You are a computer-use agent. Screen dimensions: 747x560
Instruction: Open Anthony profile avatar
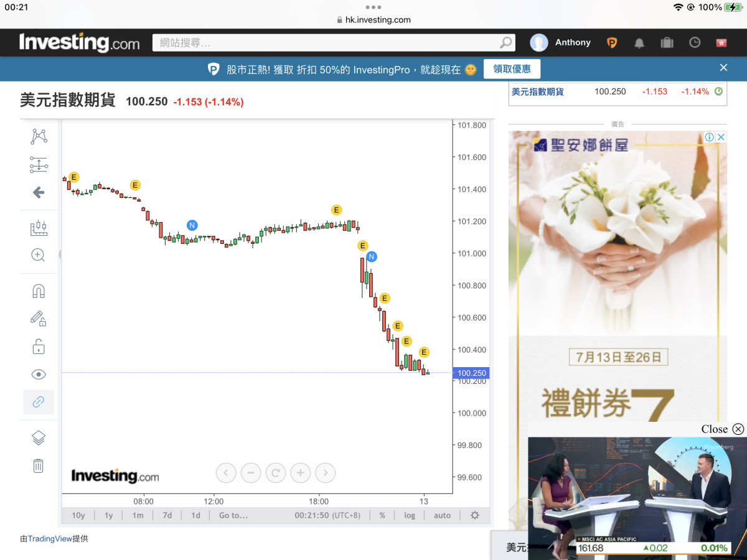tap(539, 42)
